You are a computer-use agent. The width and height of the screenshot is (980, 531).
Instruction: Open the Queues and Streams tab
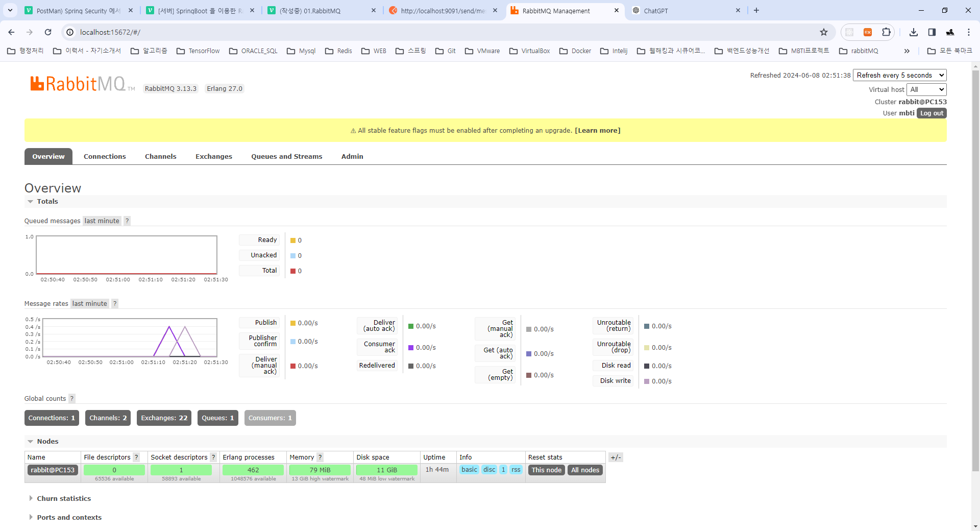point(287,156)
